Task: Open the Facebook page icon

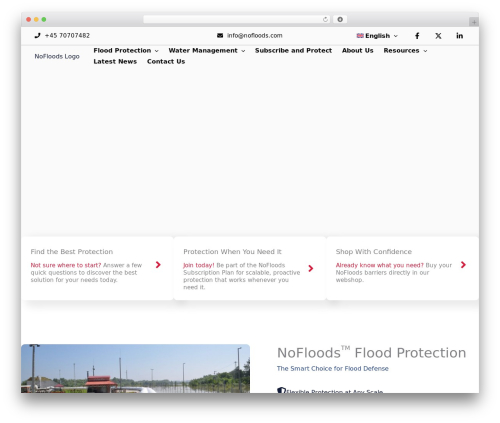Action: pyautogui.click(x=417, y=36)
